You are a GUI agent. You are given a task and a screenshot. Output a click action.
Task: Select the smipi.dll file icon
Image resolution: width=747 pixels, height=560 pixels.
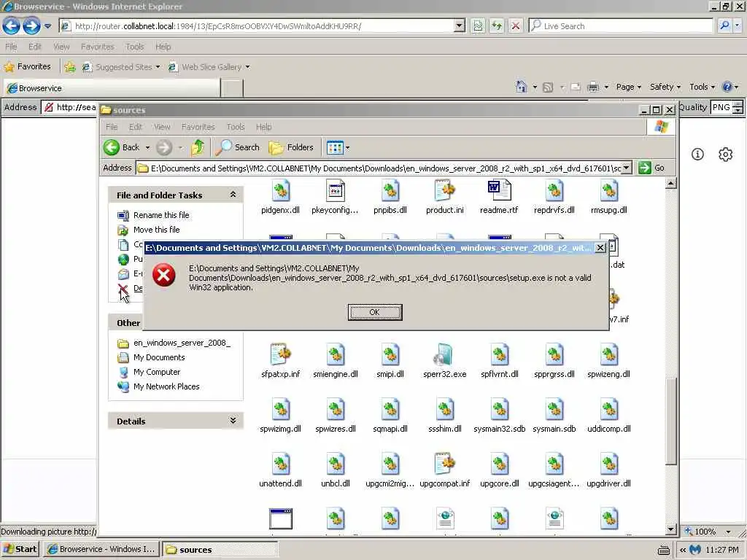[390, 354]
